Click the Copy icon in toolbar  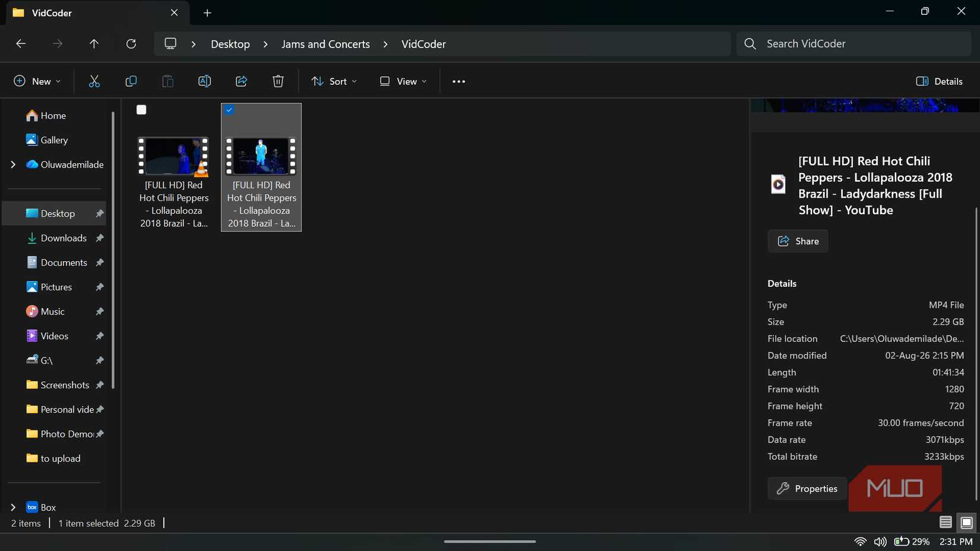click(x=131, y=81)
